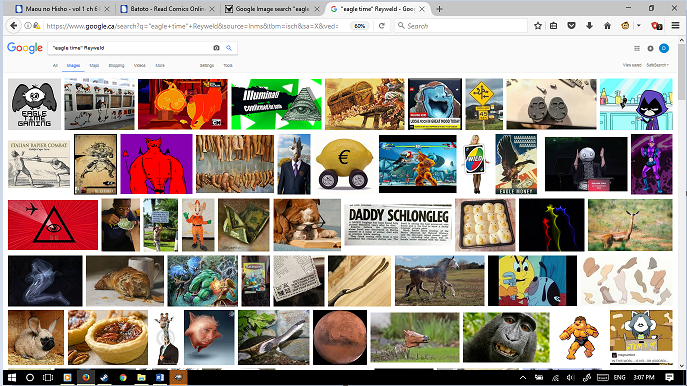Open the Firefox hamburger menu

(x=675, y=26)
